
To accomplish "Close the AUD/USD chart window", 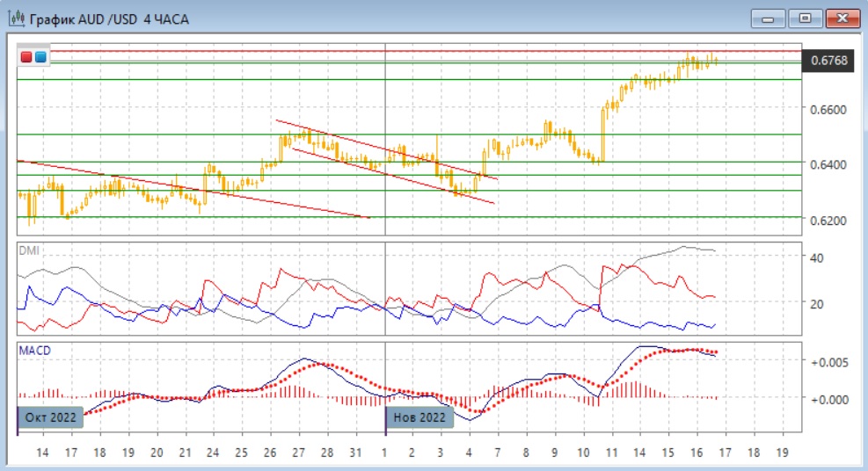I will click(x=842, y=18).
